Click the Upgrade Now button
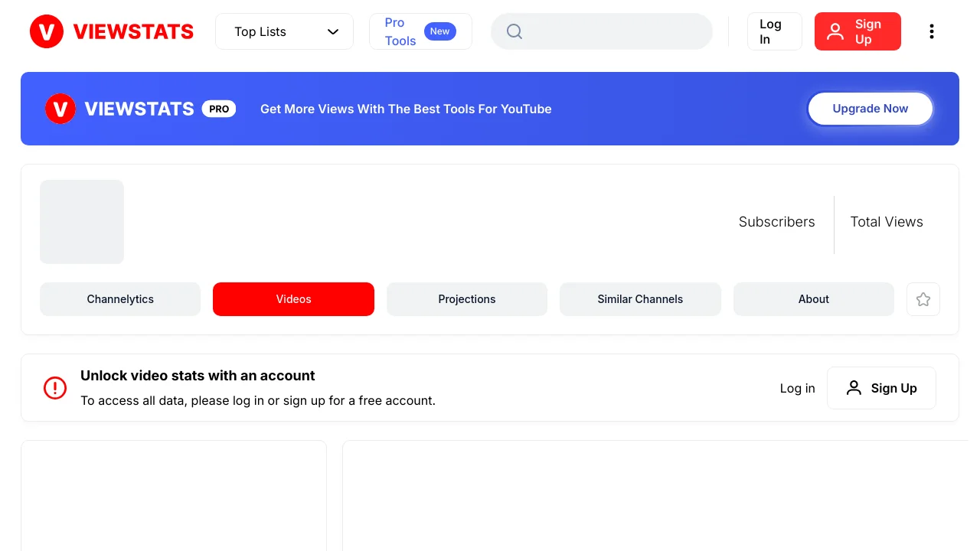Image resolution: width=980 pixels, height=551 pixels. click(x=871, y=109)
